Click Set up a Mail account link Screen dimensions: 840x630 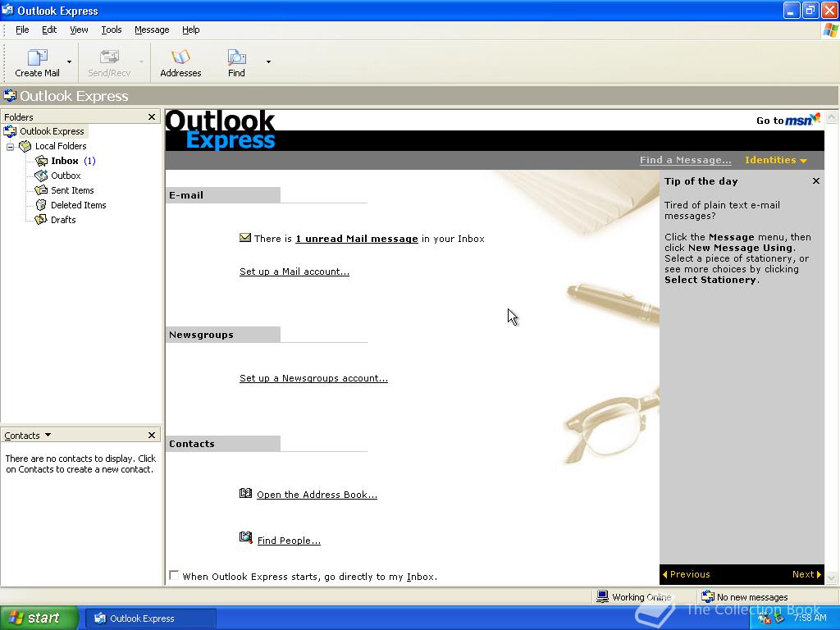point(294,272)
